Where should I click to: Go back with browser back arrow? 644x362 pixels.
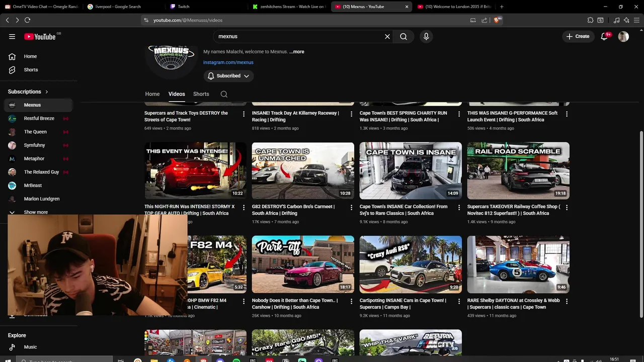click(x=7, y=20)
